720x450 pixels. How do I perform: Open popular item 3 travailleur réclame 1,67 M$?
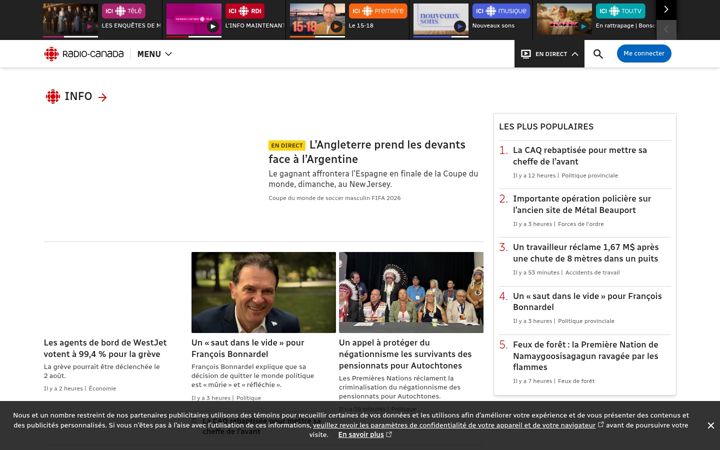(585, 253)
